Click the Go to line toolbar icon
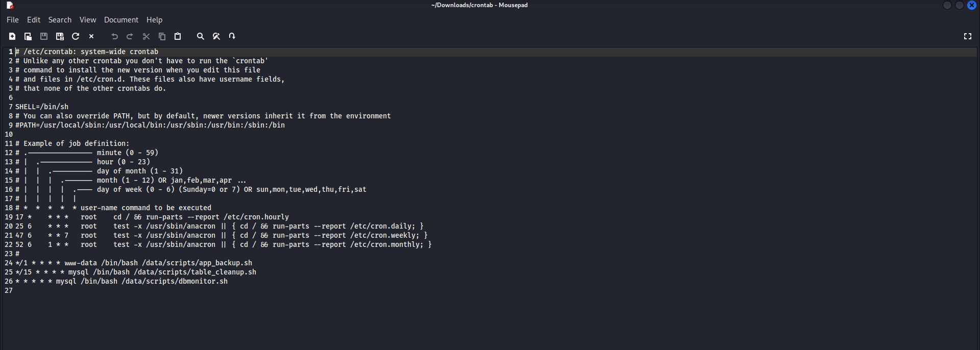Screen dimensions: 980x350 coord(232,36)
